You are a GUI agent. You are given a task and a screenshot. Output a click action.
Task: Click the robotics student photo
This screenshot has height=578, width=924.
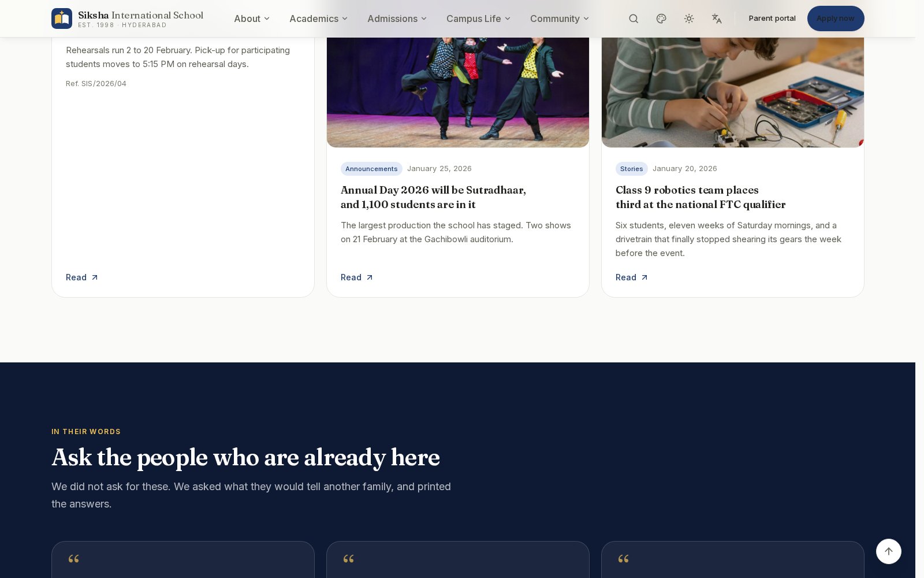(x=733, y=91)
